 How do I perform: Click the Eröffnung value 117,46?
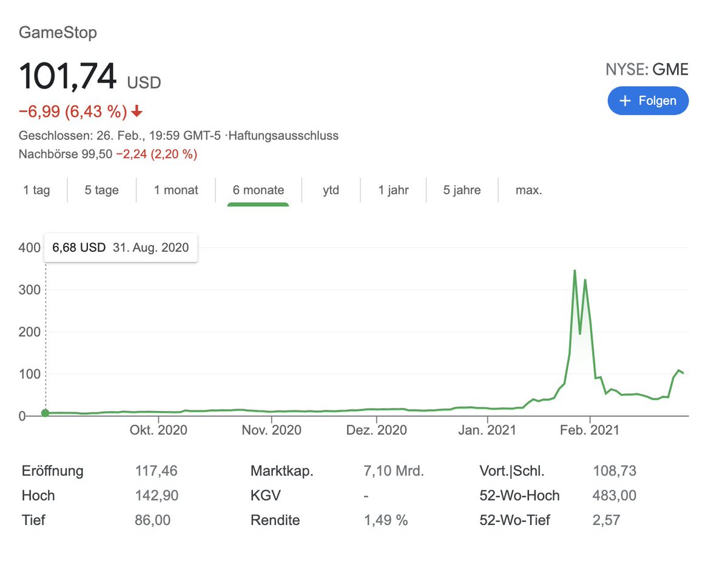coord(157,471)
